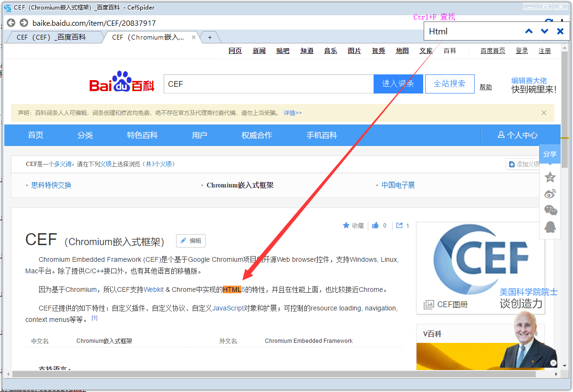The width and height of the screenshot is (573, 392).
Task: Open 视频 link
Action: pyautogui.click(x=378, y=51)
